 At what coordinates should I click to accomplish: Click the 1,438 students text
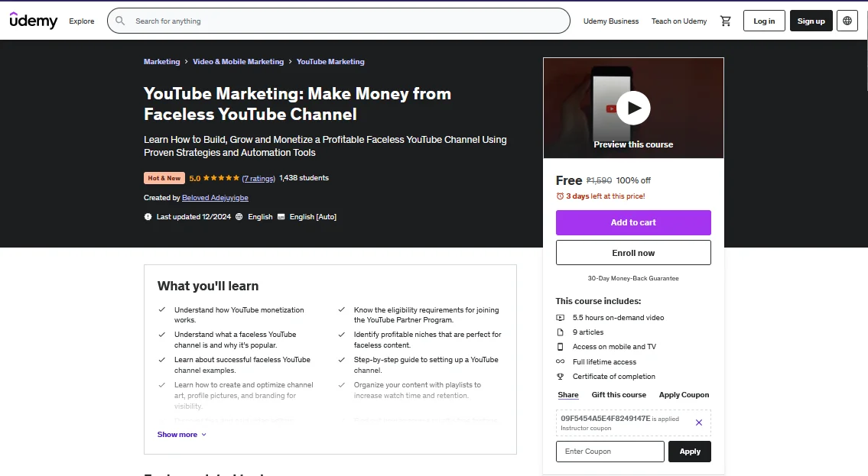(304, 178)
